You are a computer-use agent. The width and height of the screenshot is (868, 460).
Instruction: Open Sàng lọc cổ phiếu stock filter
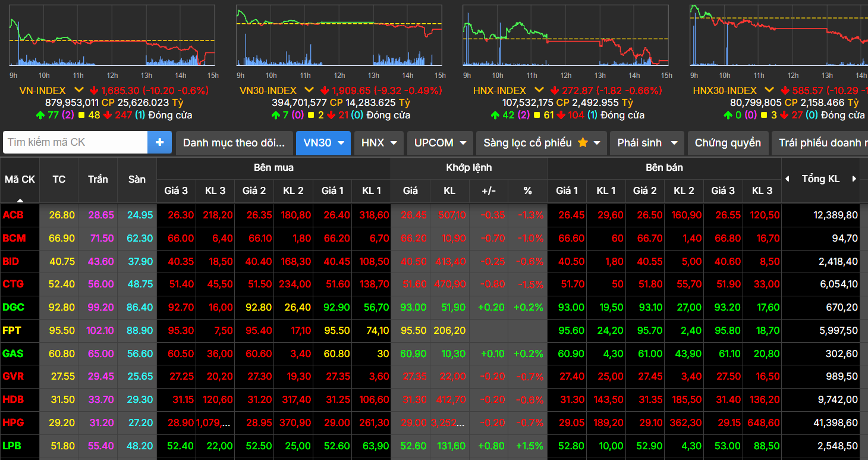(541, 143)
